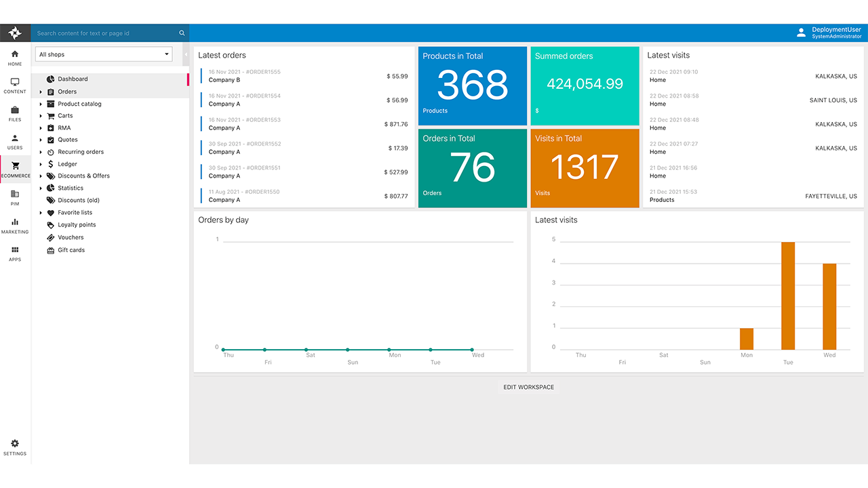The width and height of the screenshot is (868, 488).
Task: Open the Settings gear icon
Action: pos(15,443)
